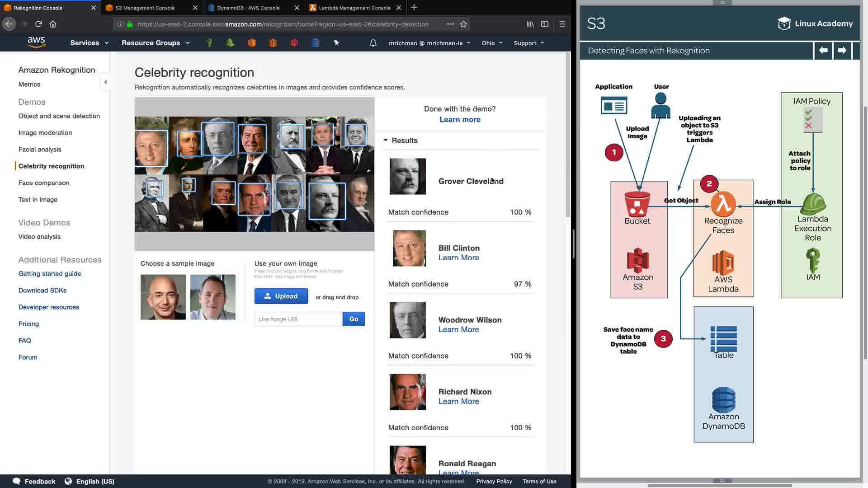This screenshot has height=488, width=868.
Task: Go to next slide with right arrow
Action: (x=842, y=50)
